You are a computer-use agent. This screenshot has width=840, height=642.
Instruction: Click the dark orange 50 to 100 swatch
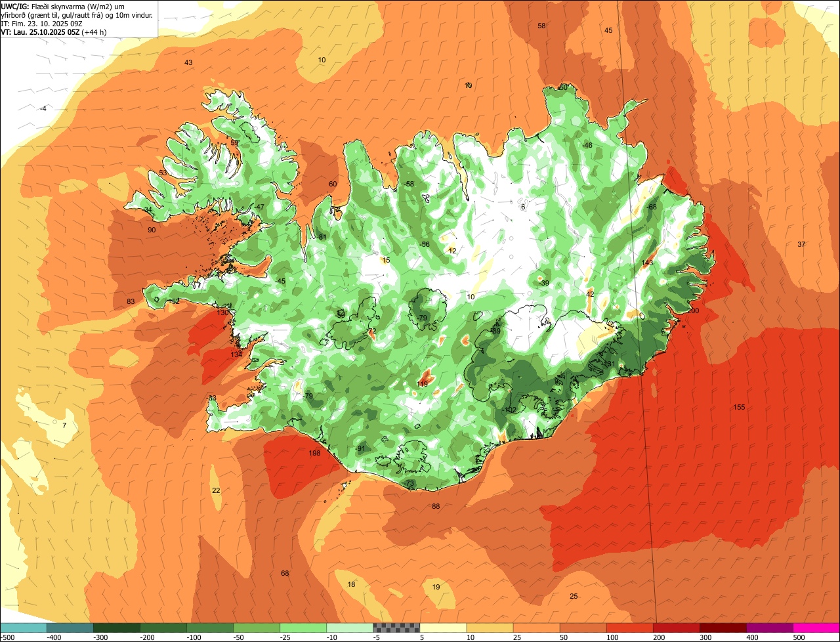583,628
